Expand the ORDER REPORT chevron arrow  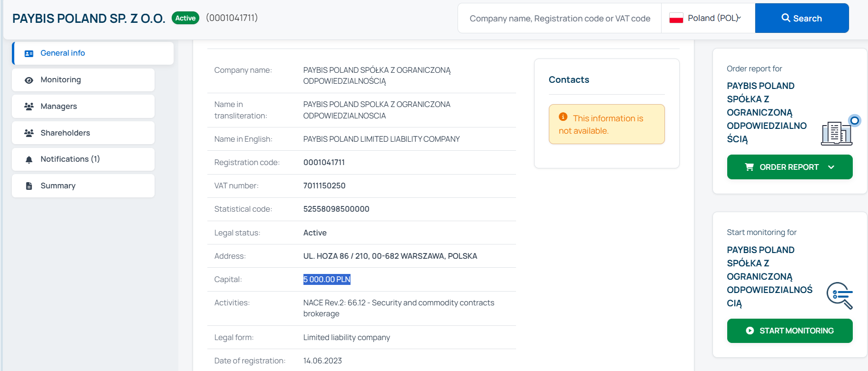click(x=831, y=167)
